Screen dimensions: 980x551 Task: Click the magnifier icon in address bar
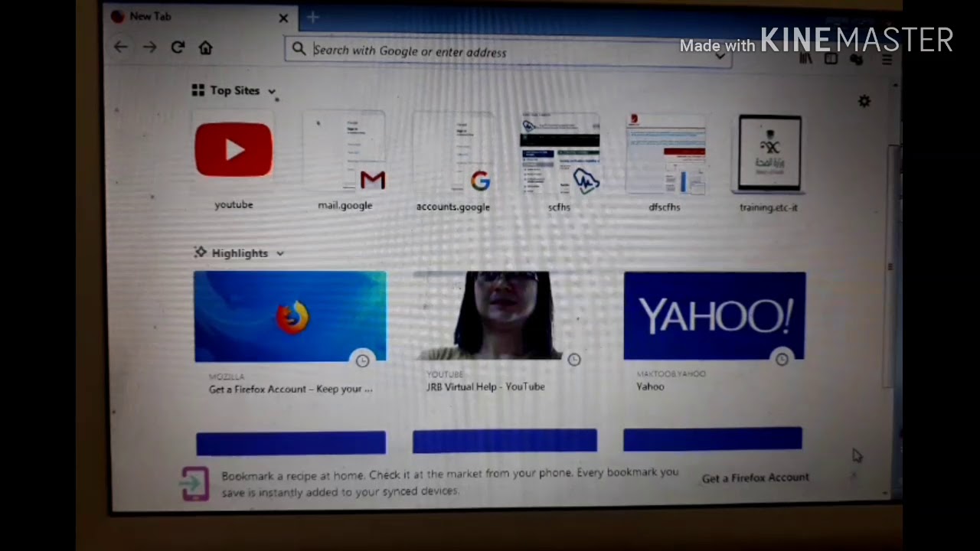[x=299, y=49]
